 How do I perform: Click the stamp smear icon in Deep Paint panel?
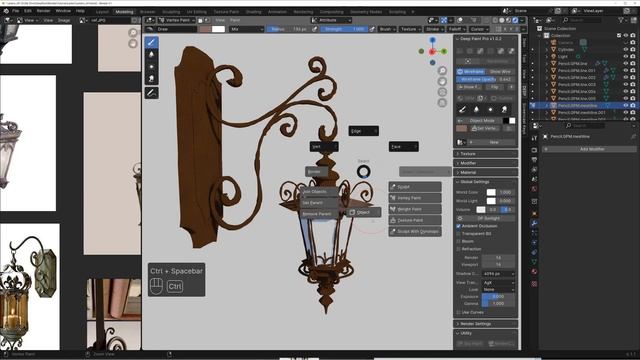504,109
